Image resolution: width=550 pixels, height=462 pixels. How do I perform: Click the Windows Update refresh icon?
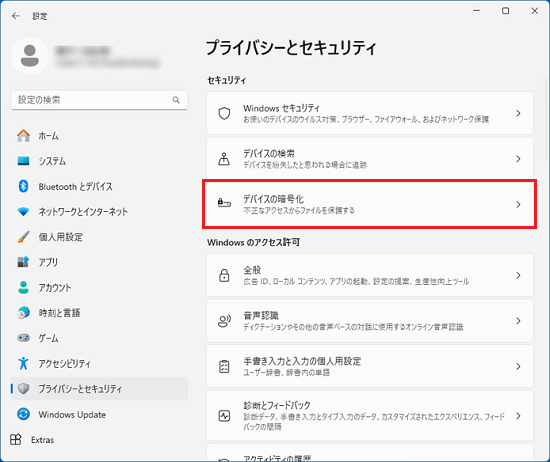click(x=24, y=414)
